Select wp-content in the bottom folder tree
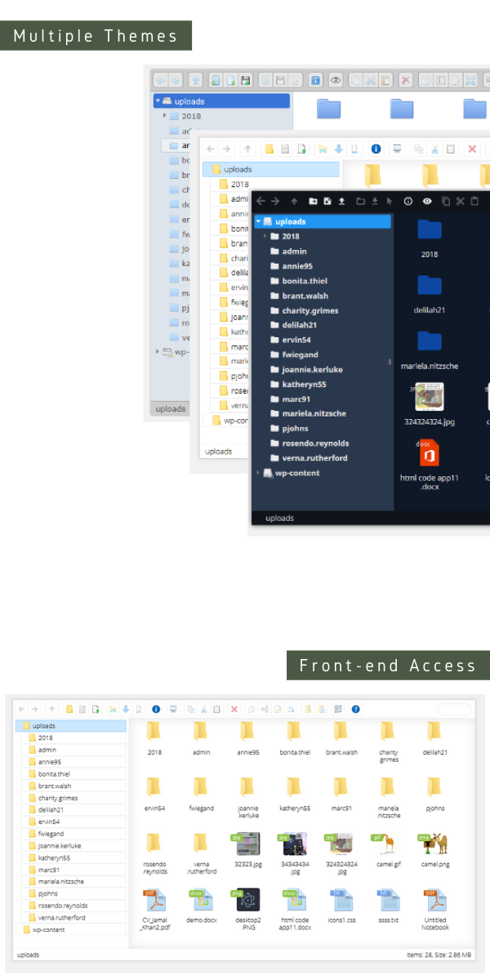 [47, 929]
